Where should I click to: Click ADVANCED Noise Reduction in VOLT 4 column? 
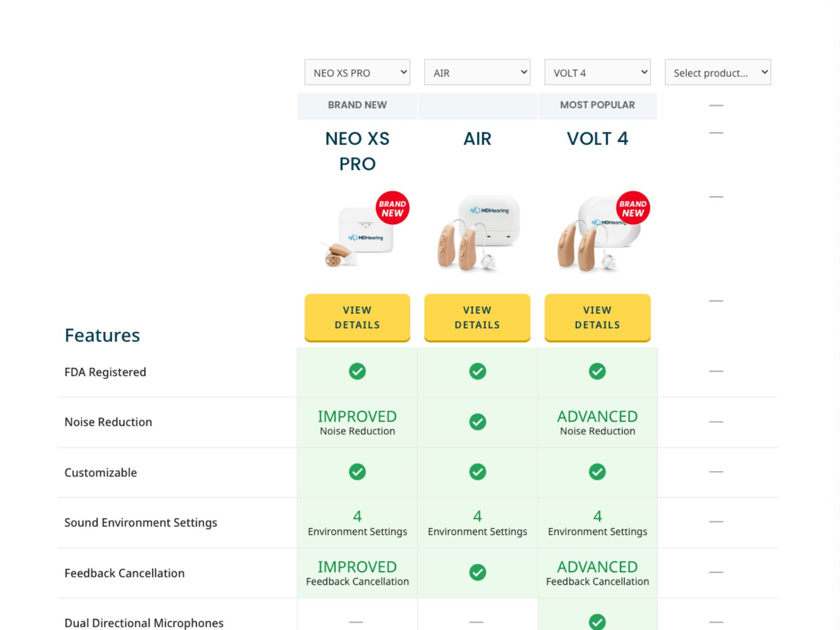coord(597,423)
